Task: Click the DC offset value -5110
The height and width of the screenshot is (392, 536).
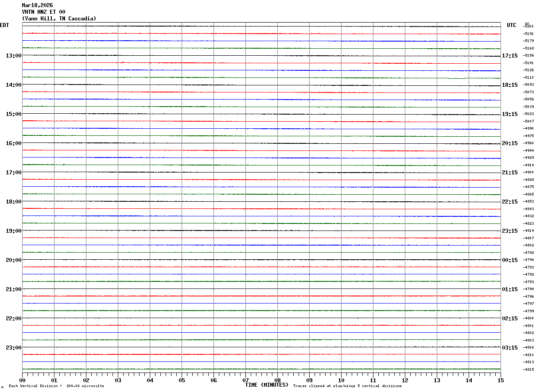Action: tap(528, 77)
